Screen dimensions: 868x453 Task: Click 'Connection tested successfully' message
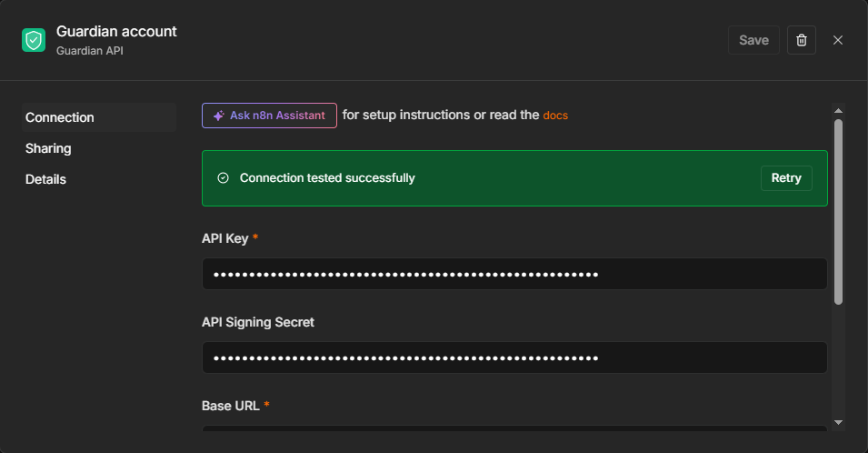click(327, 177)
